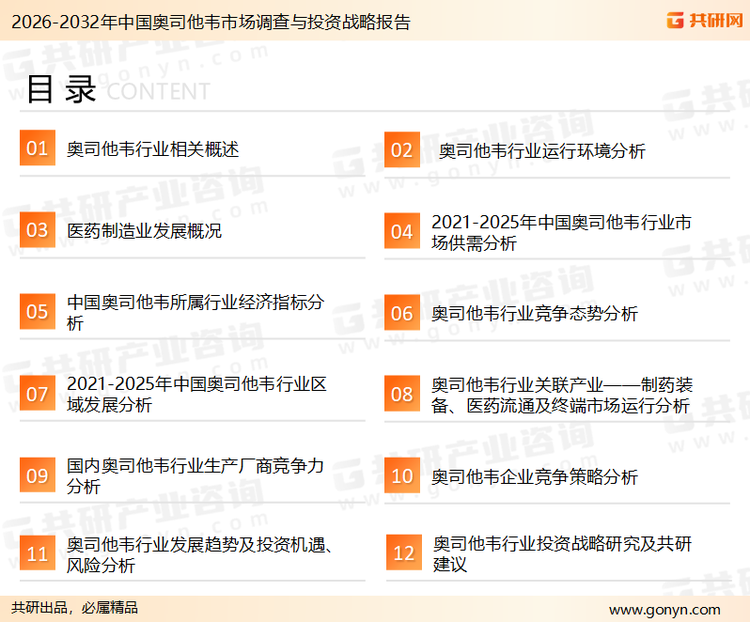The height and width of the screenshot is (622, 750).
Task: Select chapter 奥司他韦行业投资战略研究及共研建议
Action: 562,554
